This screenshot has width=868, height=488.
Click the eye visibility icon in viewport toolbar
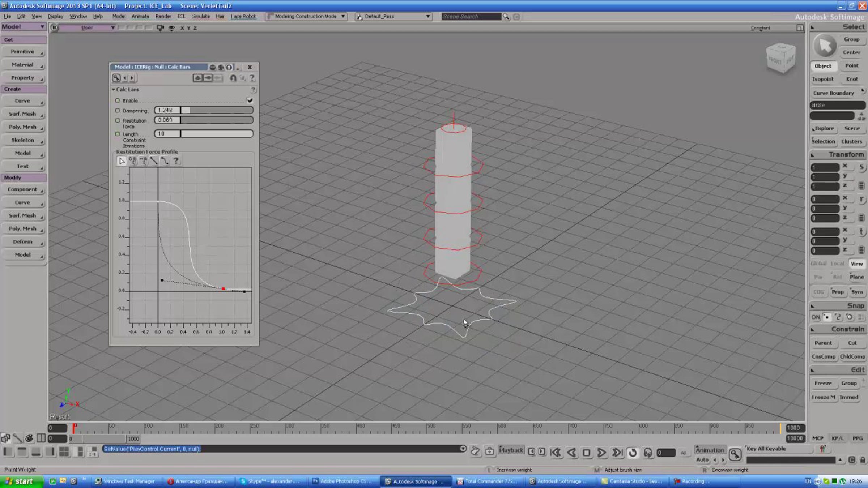click(x=171, y=28)
